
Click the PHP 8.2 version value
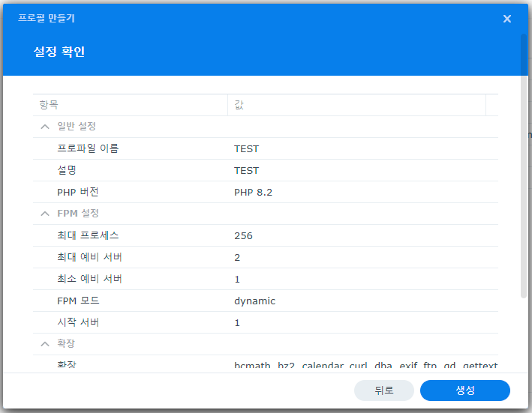tap(253, 192)
